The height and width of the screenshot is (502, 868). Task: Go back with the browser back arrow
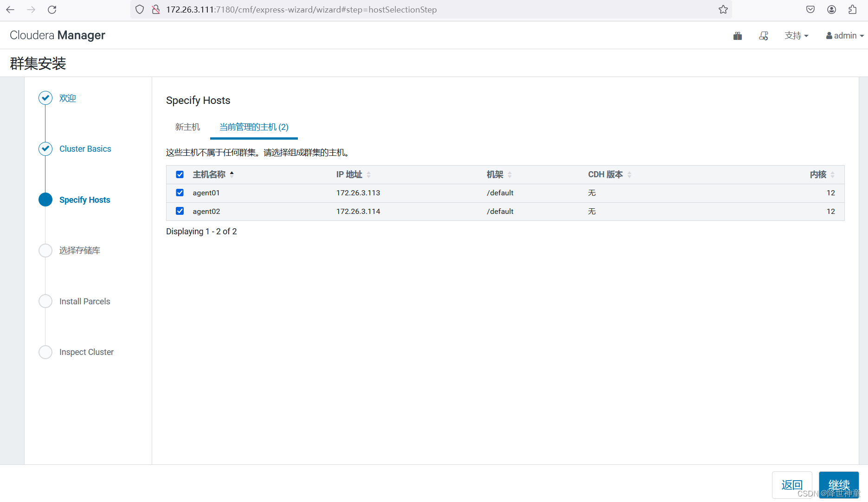click(x=10, y=9)
